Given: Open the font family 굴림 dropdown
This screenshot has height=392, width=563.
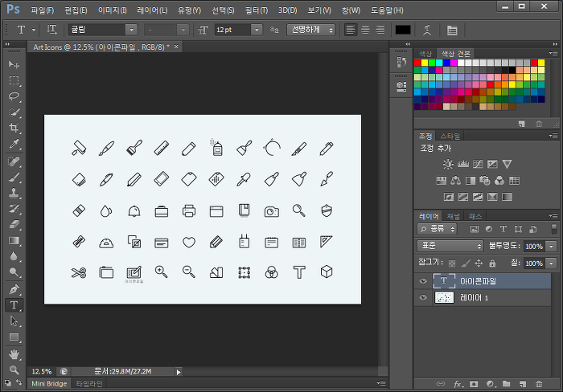Looking at the screenshot, I should point(131,30).
